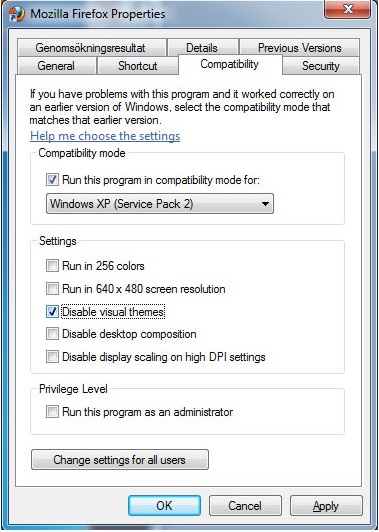Image resolution: width=379 pixels, height=532 pixels.
Task: Open the Previous Versions tab
Action: click(x=300, y=48)
